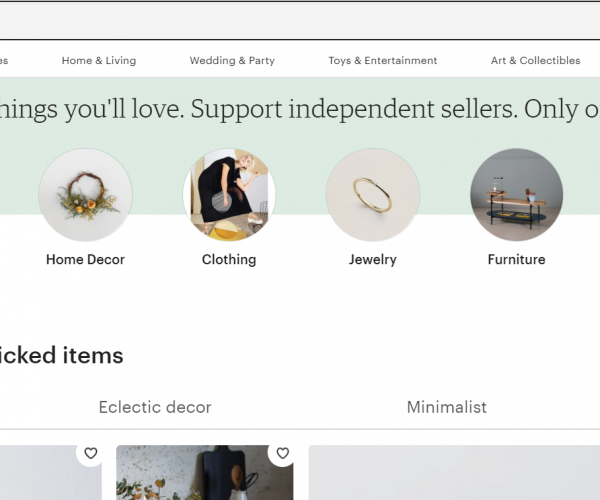Open the leftmost gray product thumbnail

(51, 472)
